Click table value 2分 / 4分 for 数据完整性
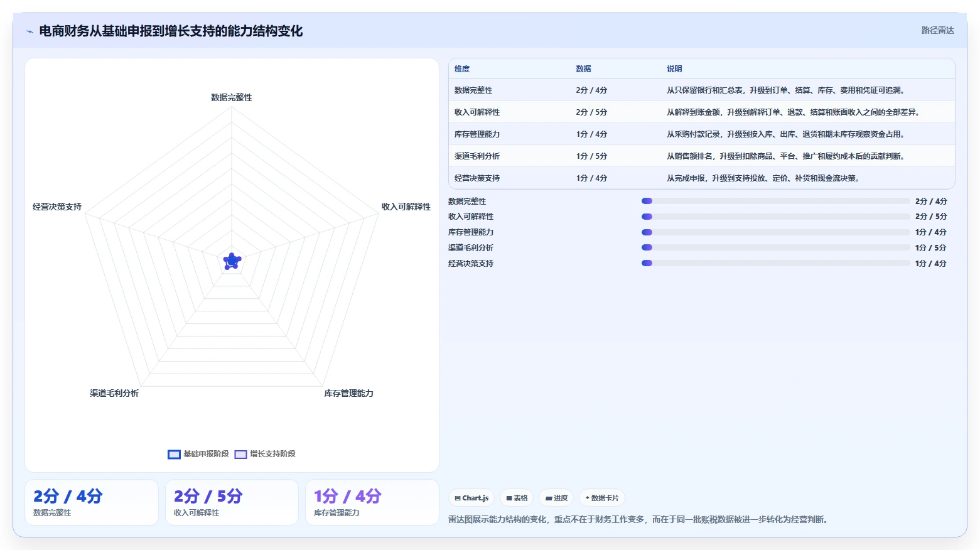This screenshot has height=550, width=980. [591, 90]
